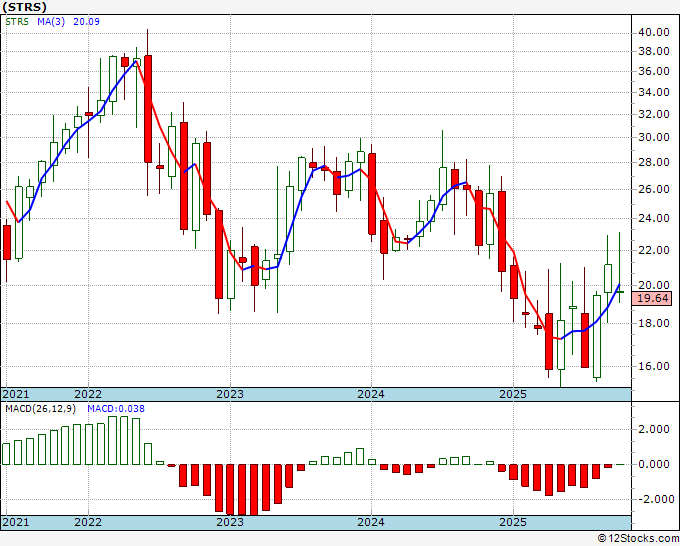
Task: Click 2025 on the MACD timeline
Action: [x=513, y=522]
